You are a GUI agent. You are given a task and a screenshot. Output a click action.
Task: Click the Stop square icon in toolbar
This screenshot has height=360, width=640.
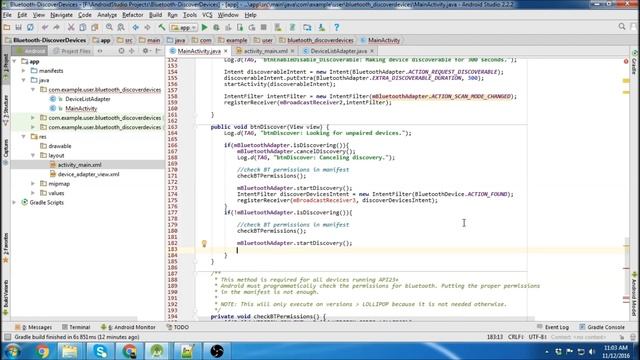(264, 27)
